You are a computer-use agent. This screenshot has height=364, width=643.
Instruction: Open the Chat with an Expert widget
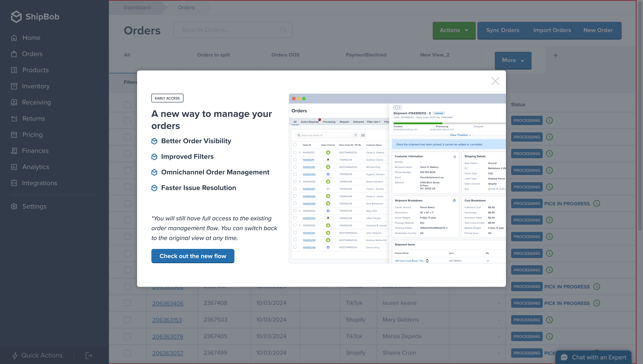click(593, 357)
